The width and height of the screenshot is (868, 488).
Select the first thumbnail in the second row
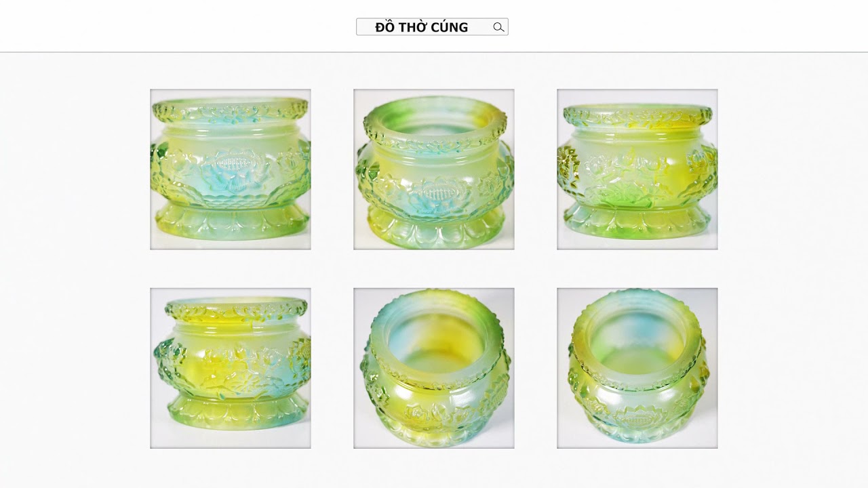pyautogui.click(x=231, y=368)
